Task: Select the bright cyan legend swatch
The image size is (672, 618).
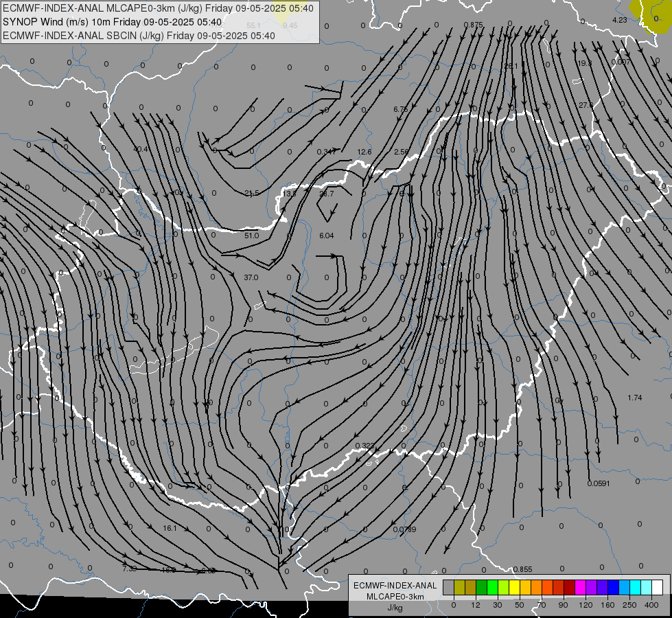Action: pos(635,587)
